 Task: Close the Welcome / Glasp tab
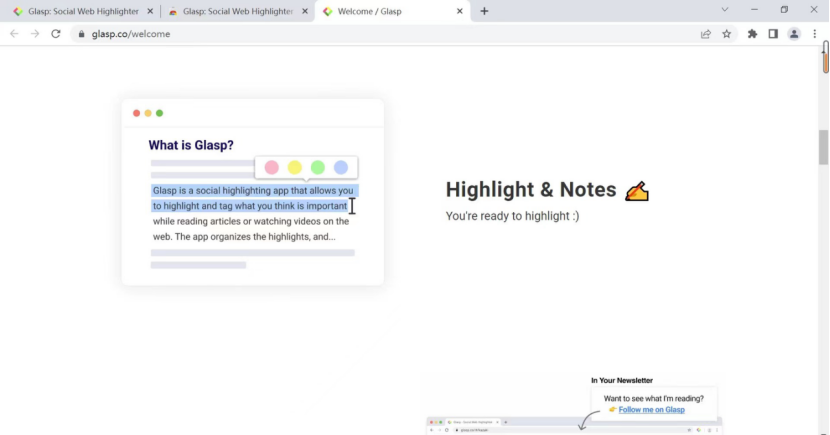click(459, 11)
